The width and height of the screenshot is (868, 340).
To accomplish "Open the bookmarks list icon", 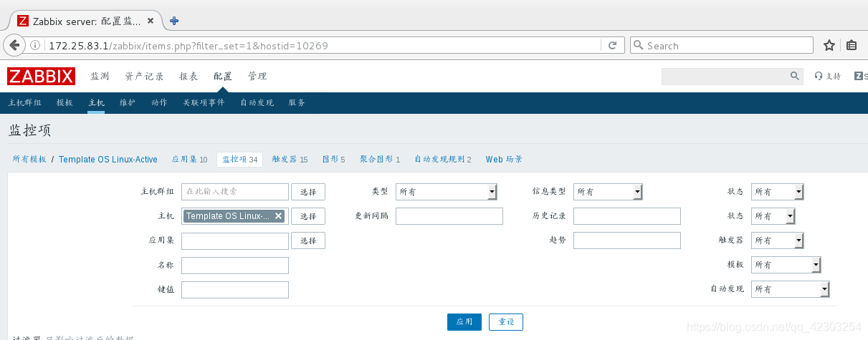I will pyautogui.click(x=852, y=45).
